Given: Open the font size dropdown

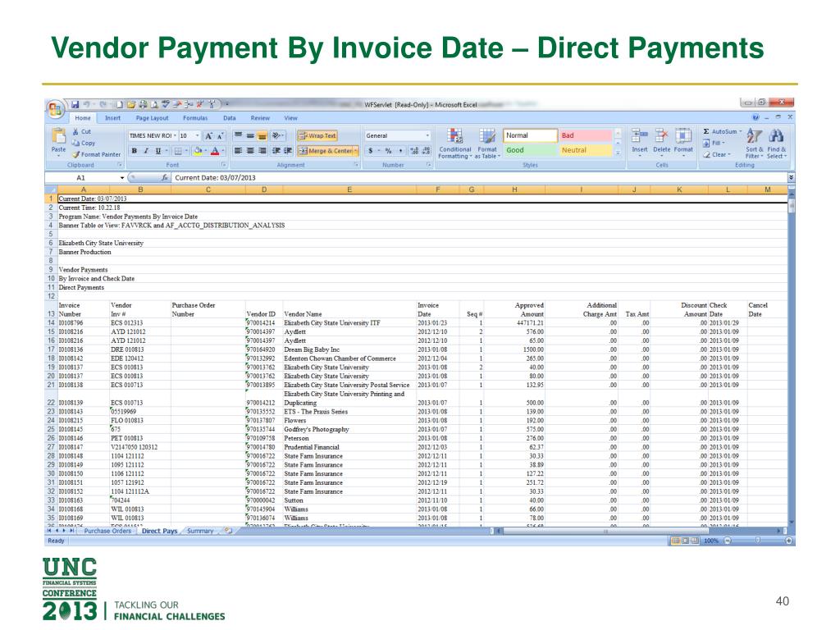Looking at the screenshot, I should (198, 136).
